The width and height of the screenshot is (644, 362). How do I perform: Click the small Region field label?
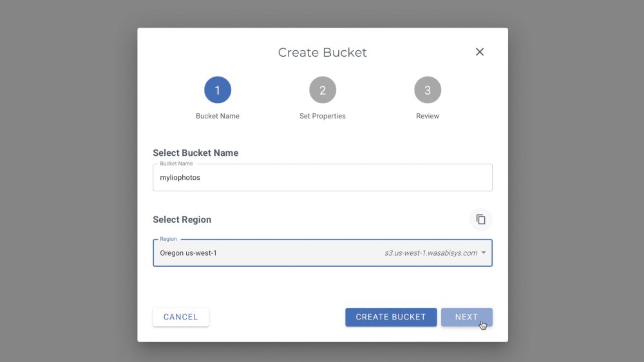coord(168,239)
